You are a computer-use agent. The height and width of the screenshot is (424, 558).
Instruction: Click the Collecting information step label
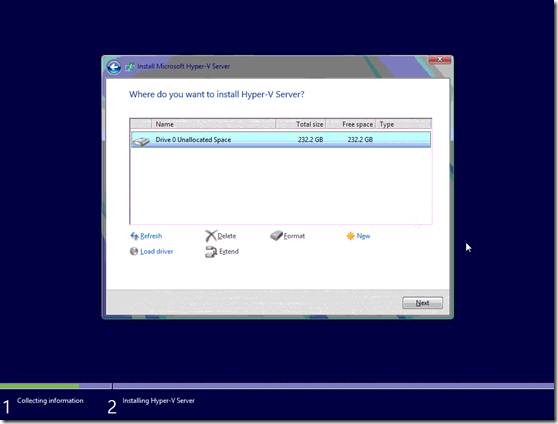[50, 401]
